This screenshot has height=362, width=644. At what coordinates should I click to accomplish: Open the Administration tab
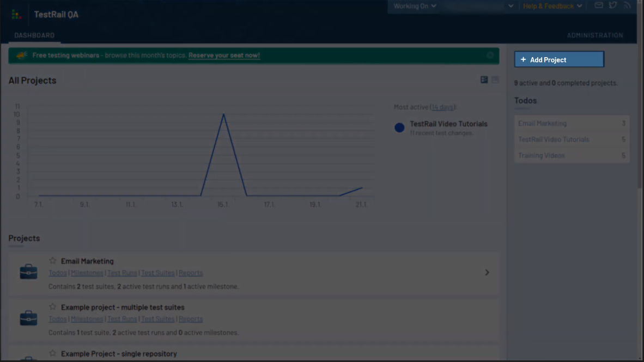tap(594, 35)
